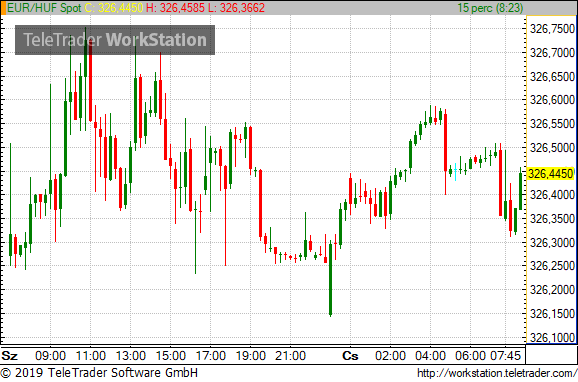Click the 326,7500 price axis label

pos(552,29)
